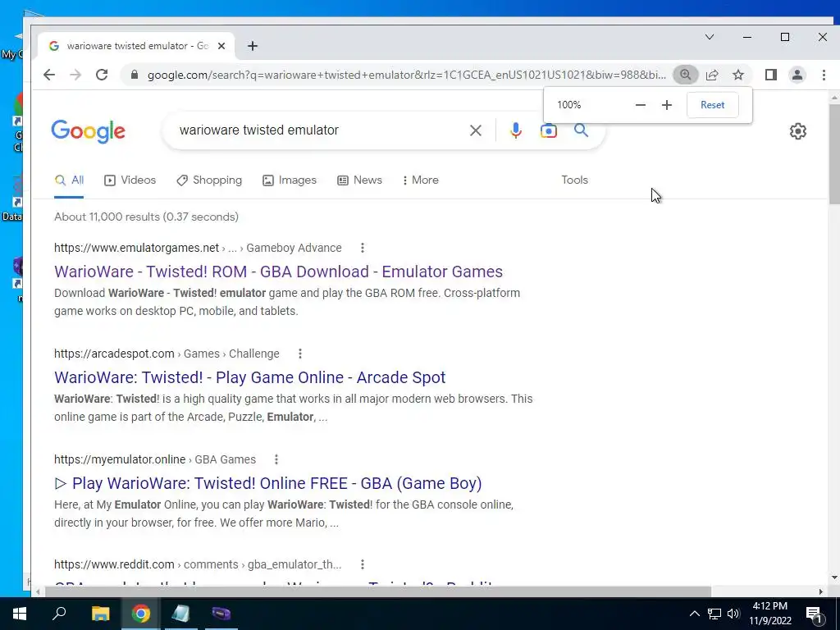Open the tab search chevron
840x630 pixels.
click(x=710, y=37)
